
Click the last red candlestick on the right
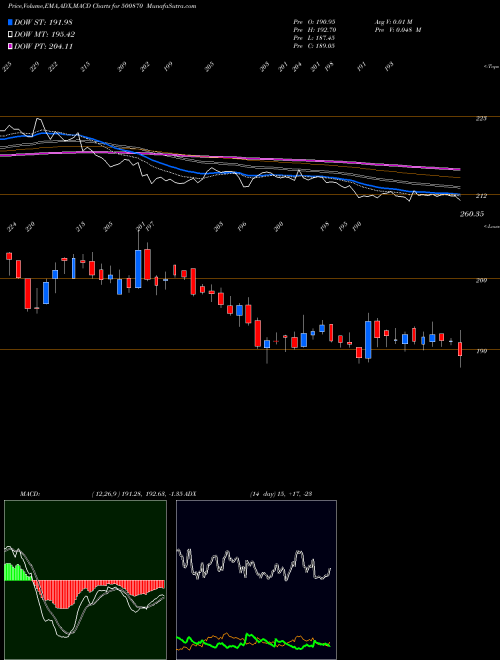[x=460, y=349]
